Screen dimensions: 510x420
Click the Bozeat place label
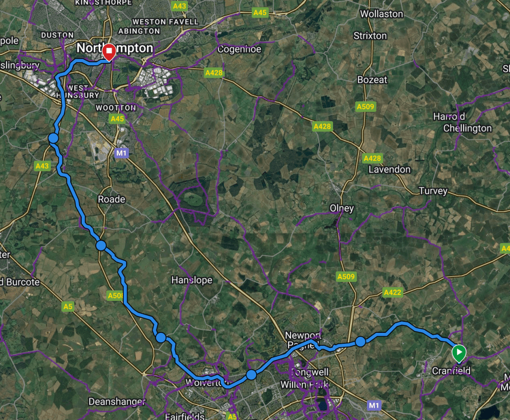click(x=372, y=80)
